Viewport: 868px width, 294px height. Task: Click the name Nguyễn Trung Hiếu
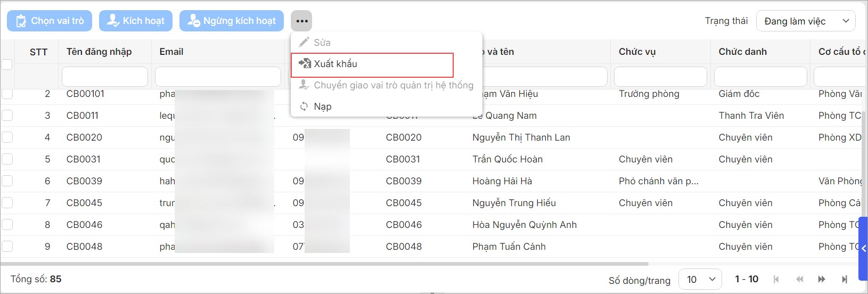(x=514, y=203)
